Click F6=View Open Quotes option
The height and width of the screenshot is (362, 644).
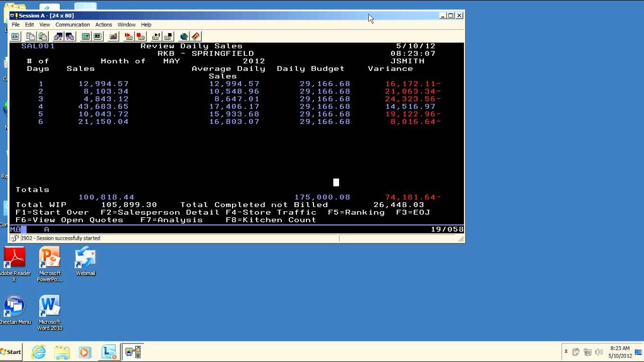click(x=69, y=220)
